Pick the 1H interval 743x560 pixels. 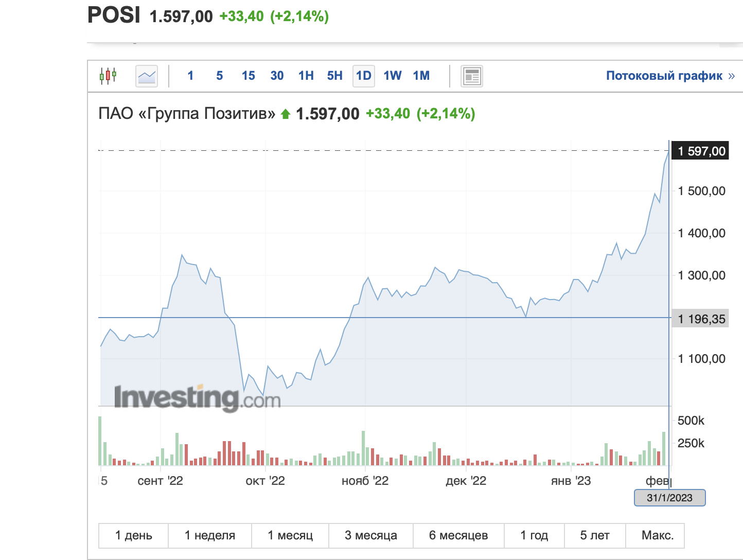click(x=306, y=76)
